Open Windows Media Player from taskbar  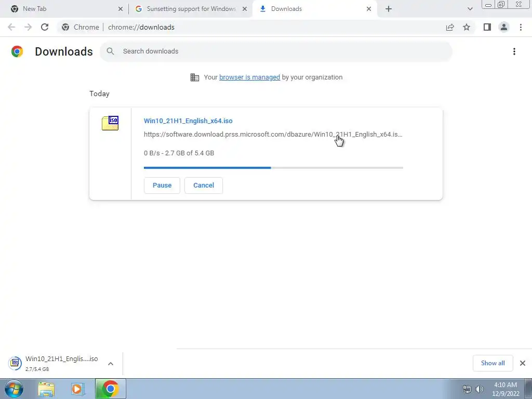(78, 389)
